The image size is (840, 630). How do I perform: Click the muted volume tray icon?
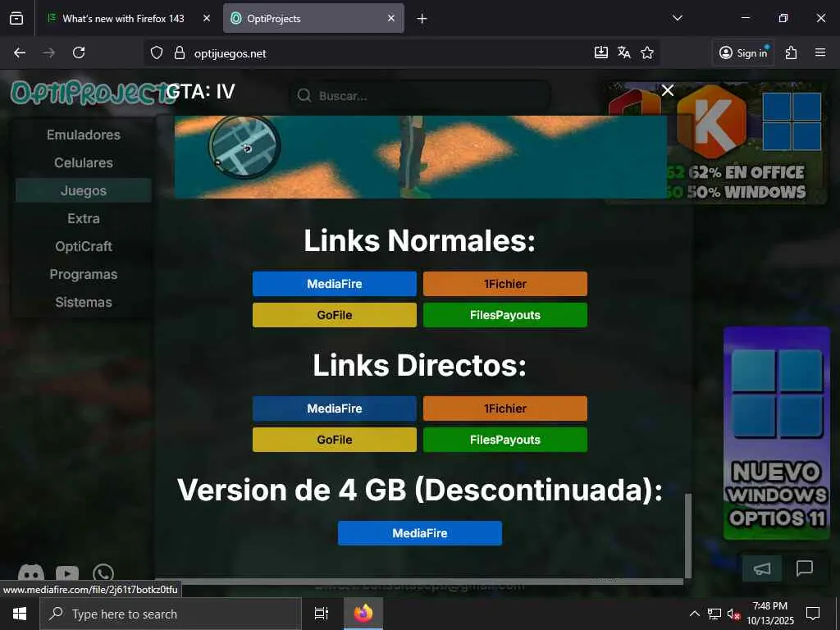[x=734, y=614]
